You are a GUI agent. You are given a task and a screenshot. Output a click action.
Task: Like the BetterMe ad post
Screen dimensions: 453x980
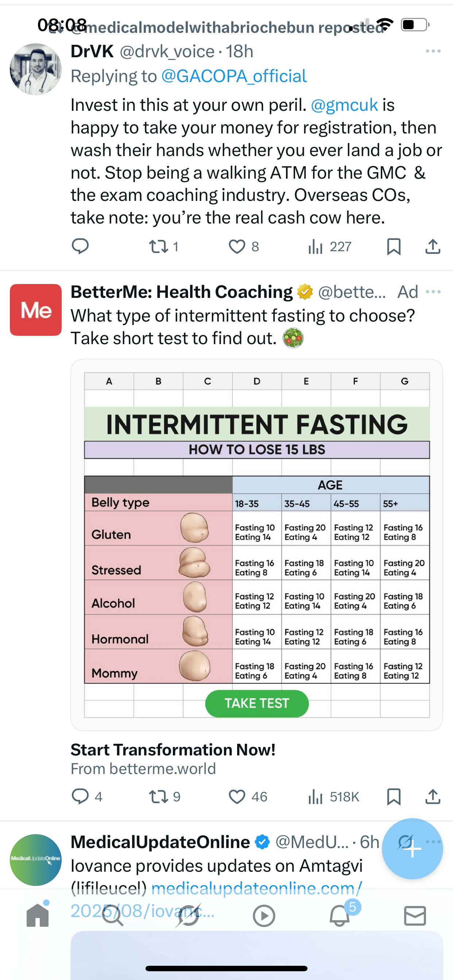237,796
